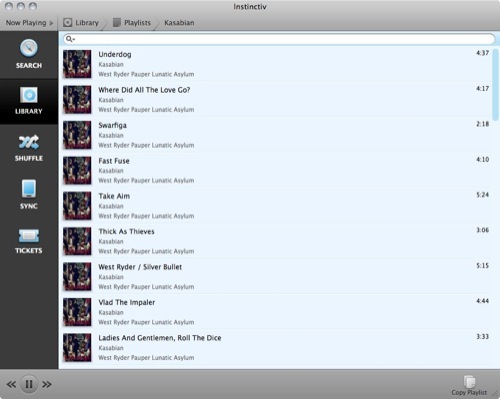This screenshot has width=500, height=399.
Task: Pause the current playback
Action: tap(29, 384)
